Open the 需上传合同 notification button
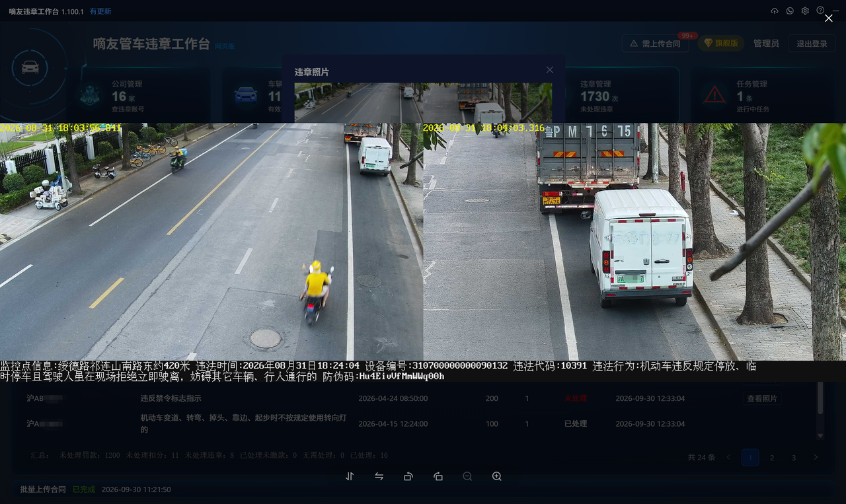846x504 pixels. pos(655,44)
